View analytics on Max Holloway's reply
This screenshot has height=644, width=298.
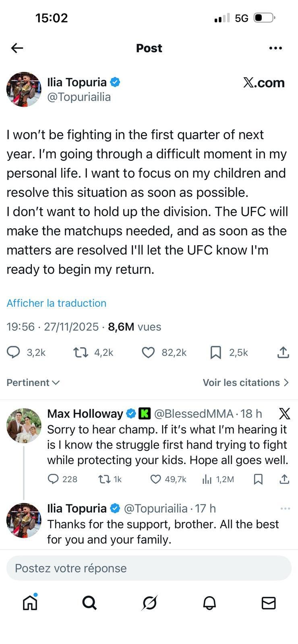(207, 479)
